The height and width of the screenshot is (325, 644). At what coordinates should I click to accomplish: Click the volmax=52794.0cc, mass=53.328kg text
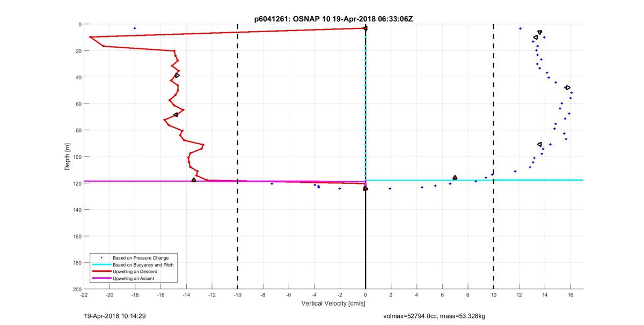tap(435, 316)
